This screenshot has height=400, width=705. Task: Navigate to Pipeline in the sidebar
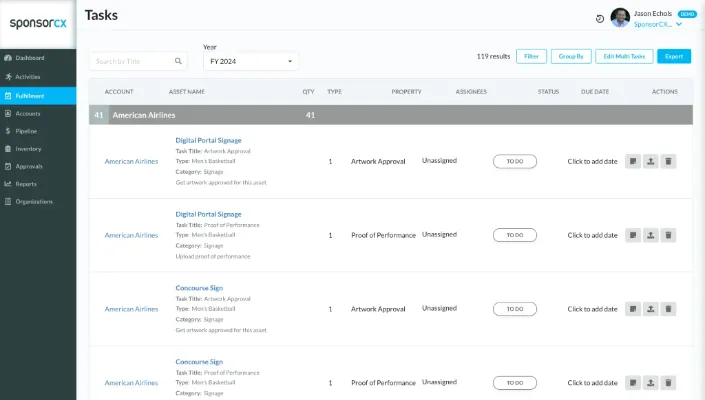click(x=38, y=131)
